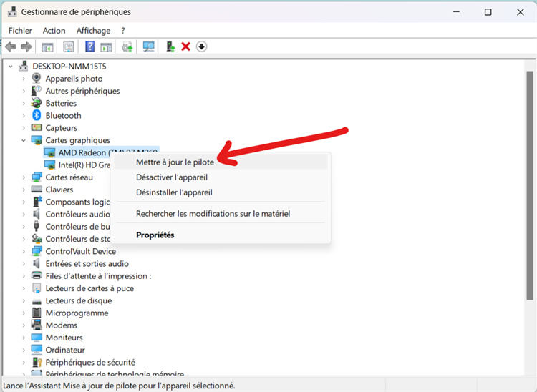Click the green arrow update driver toolbar icon
This screenshot has height=392, width=537.
[x=170, y=46]
